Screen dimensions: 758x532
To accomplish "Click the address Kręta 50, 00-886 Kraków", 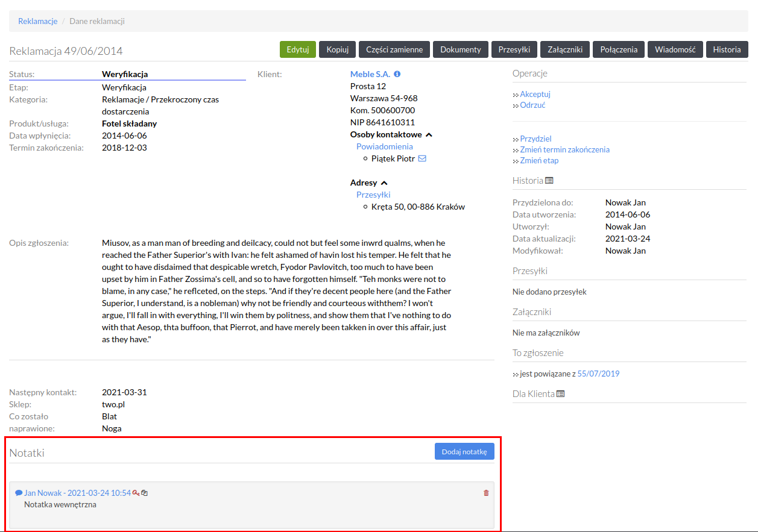I will tap(418, 207).
